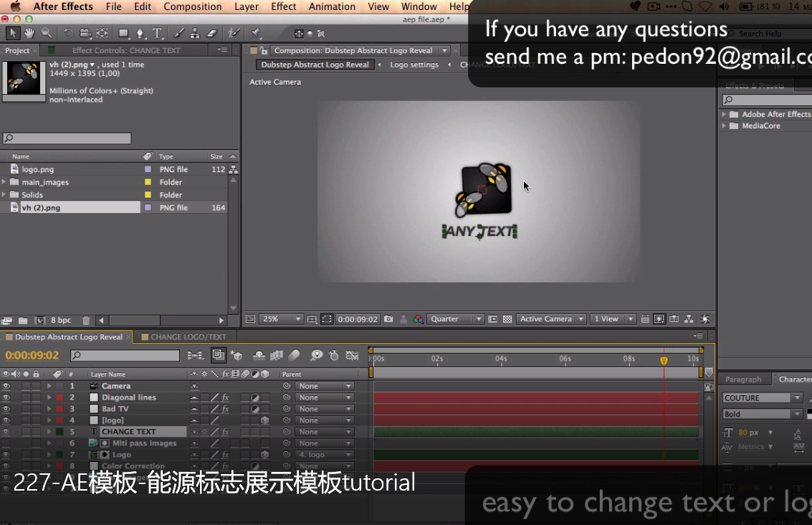This screenshot has width=812, height=525.
Task: Hide the Diagonal lines layer
Action: [6, 397]
